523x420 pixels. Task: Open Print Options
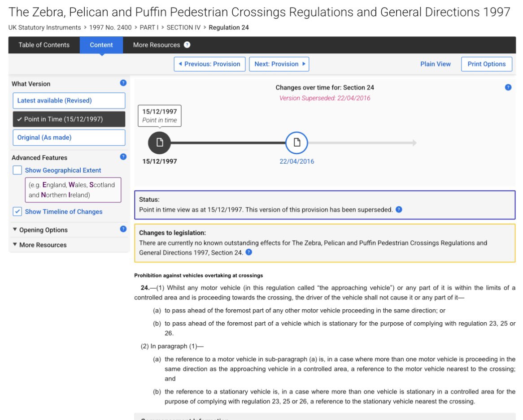[x=487, y=64]
